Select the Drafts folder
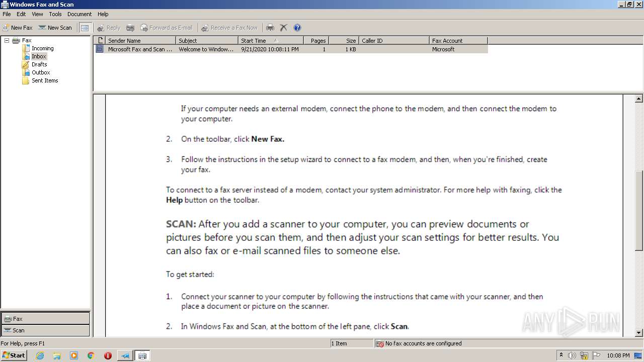The height and width of the screenshot is (362, 644). click(x=39, y=64)
